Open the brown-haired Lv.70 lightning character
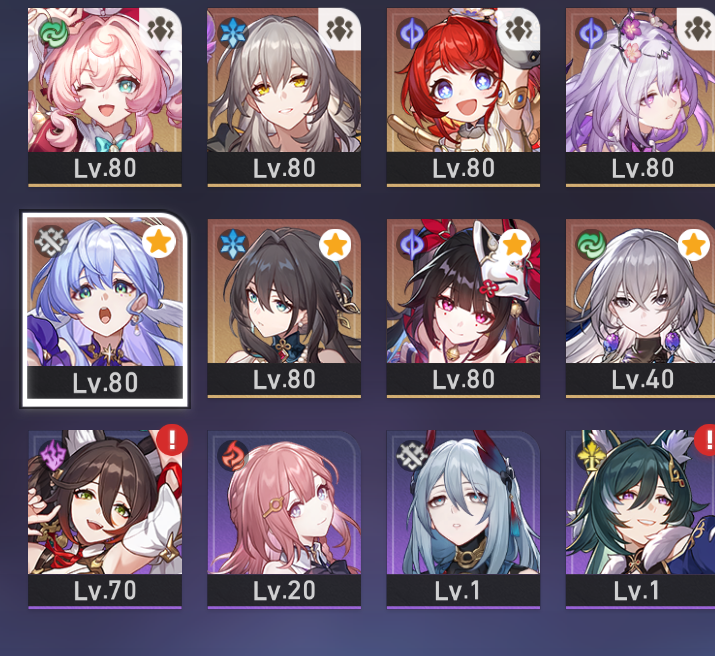715x656 pixels. point(105,519)
